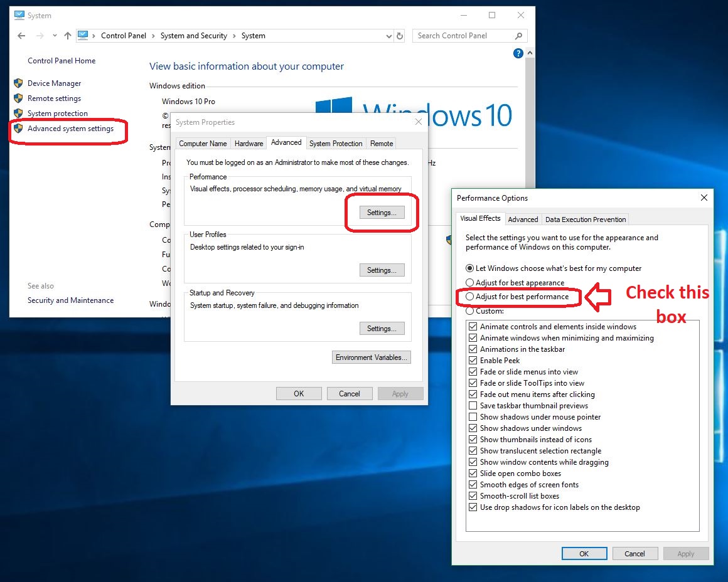The width and height of the screenshot is (728, 582).
Task: Open Advanced system settings link
Action: [70, 129]
